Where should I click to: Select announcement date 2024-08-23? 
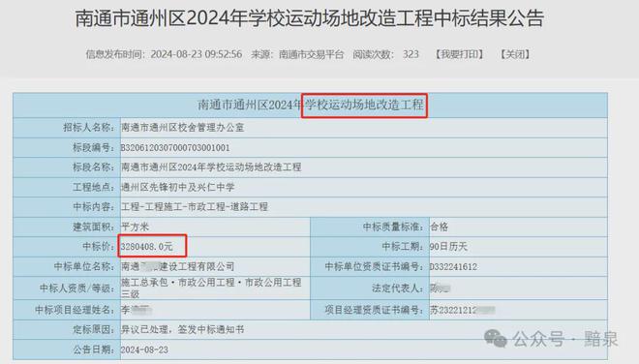click(144, 349)
